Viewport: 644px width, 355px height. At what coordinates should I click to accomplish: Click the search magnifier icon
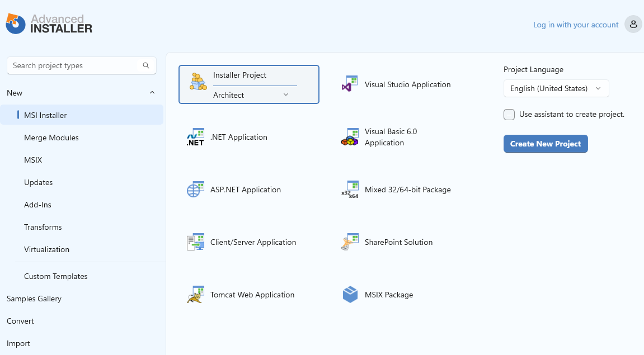click(x=146, y=65)
